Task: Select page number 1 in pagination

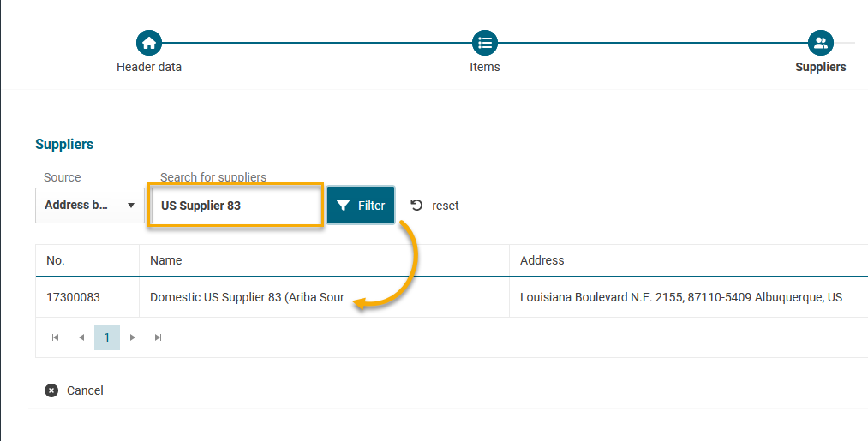Action: tap(107, 337)
